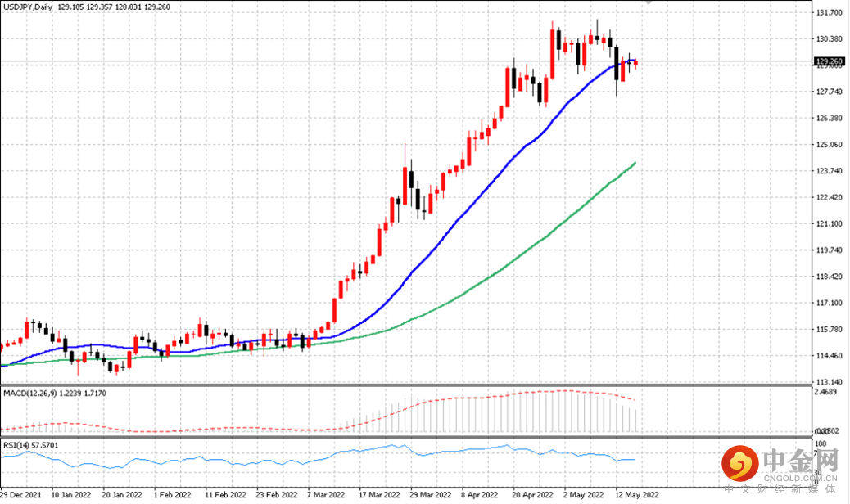Click the 8 Apr 2022 date label
850x504 pixels.
pyautogui.click(x=480, y=495)
